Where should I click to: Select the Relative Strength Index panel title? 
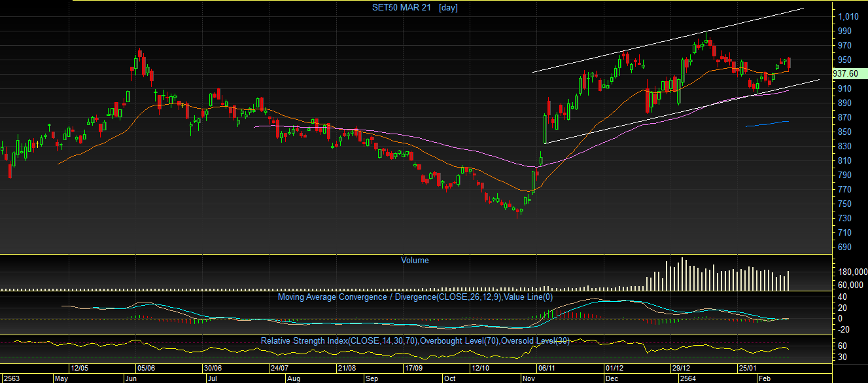[415, 340]
